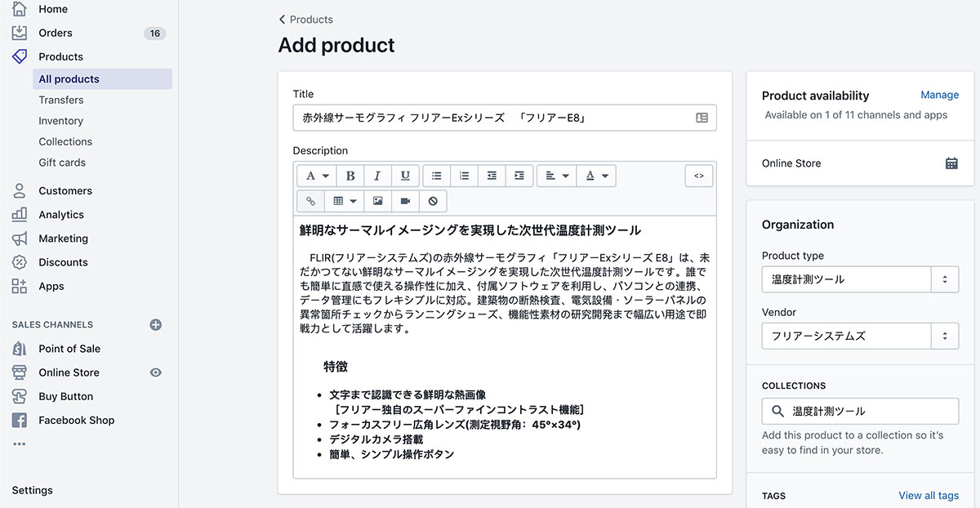The image size is (980, 508).
Task: Open the text formatting style dropdown
Action: [317, 176]
